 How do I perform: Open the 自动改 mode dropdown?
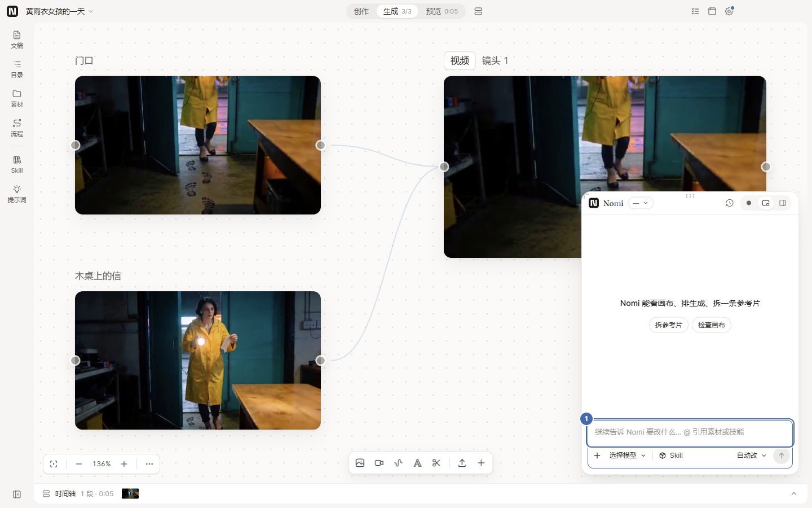(752, 456)
